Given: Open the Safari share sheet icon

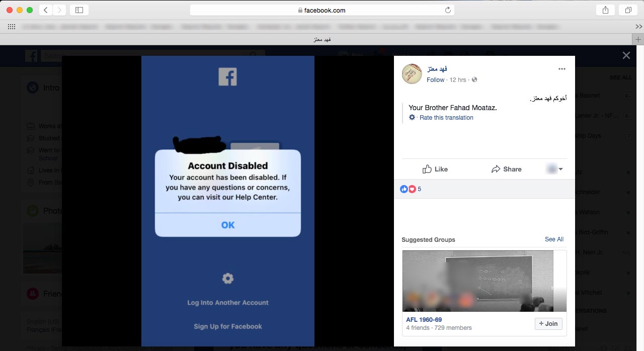Looking at the screenshot, I should [605, 10].
